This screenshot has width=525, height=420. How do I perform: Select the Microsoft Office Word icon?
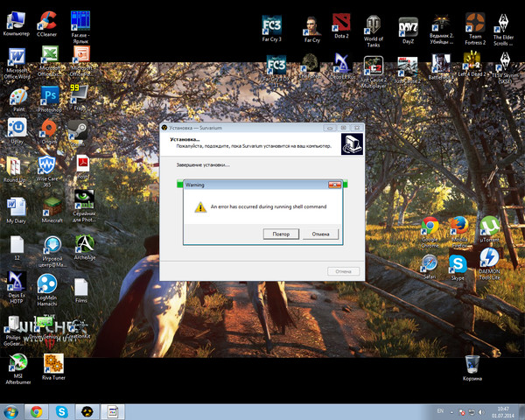coord(17,63)
